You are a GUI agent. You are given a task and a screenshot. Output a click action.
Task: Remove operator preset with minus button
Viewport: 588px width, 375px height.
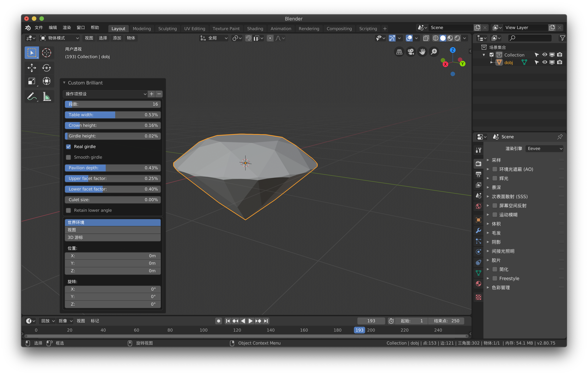click(159, 94)
